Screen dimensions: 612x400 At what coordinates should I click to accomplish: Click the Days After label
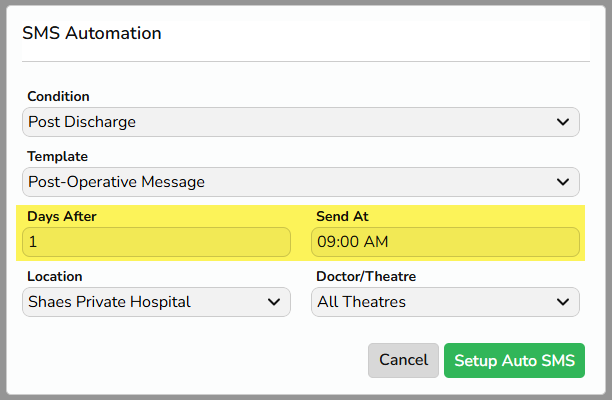pos(62,217)
